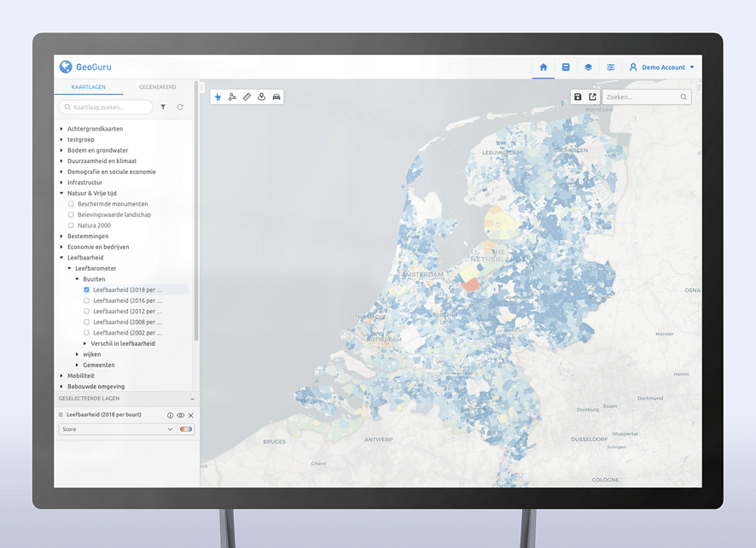Open the Score attribute dropdown
Screen dimensions: 756x548
click(116, 429)
